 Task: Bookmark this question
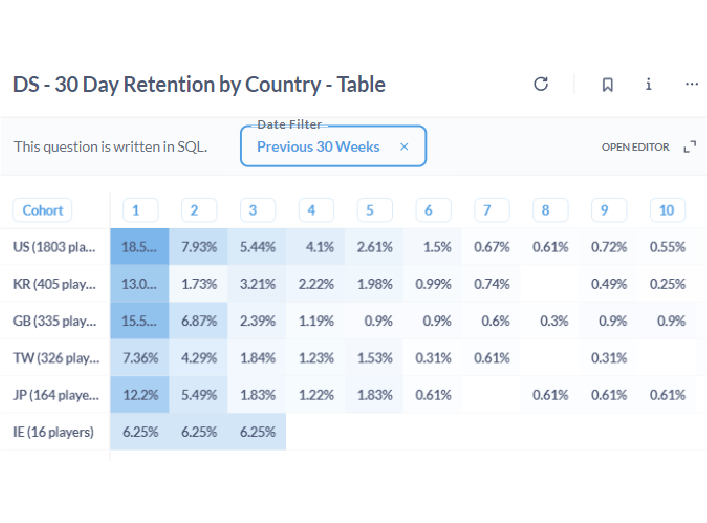(607, 84)
